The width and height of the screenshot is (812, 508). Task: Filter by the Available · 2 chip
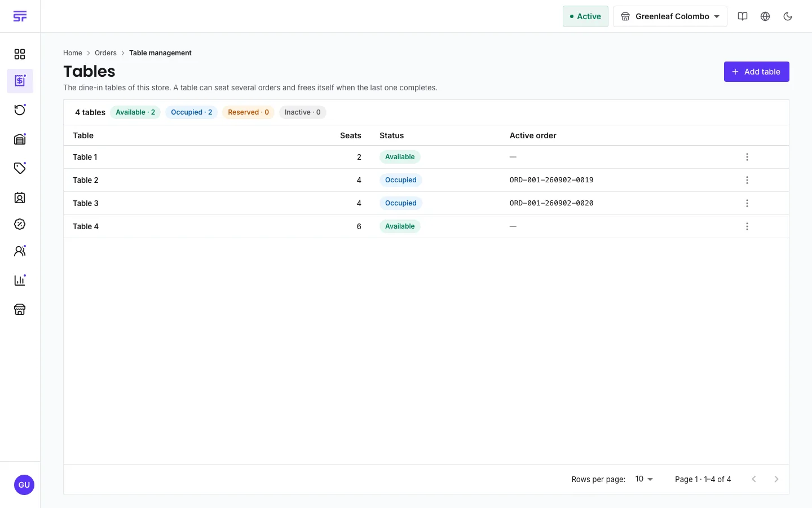[135, 112]
